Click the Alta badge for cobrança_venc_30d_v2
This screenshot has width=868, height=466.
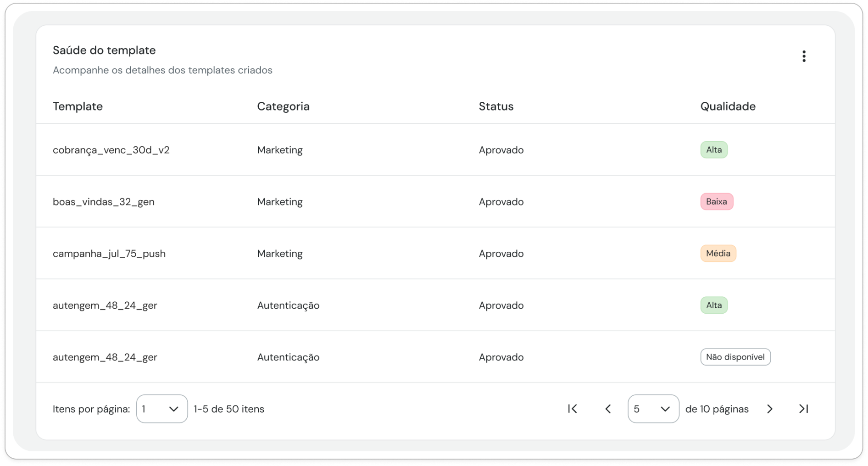tap(714, 150)
